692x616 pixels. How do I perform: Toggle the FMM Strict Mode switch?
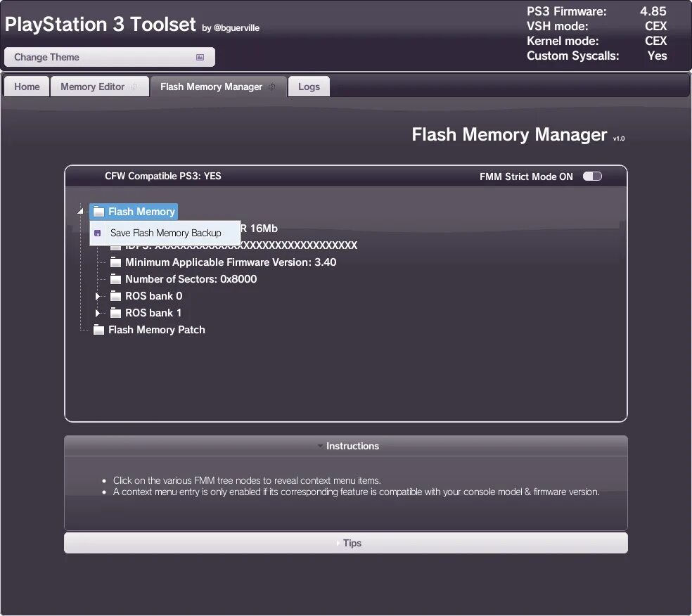pyautogui.click(x=592, y=177)
